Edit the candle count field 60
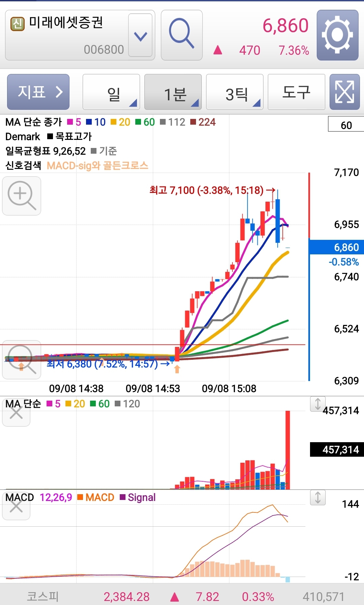 [x=346, y=124]
